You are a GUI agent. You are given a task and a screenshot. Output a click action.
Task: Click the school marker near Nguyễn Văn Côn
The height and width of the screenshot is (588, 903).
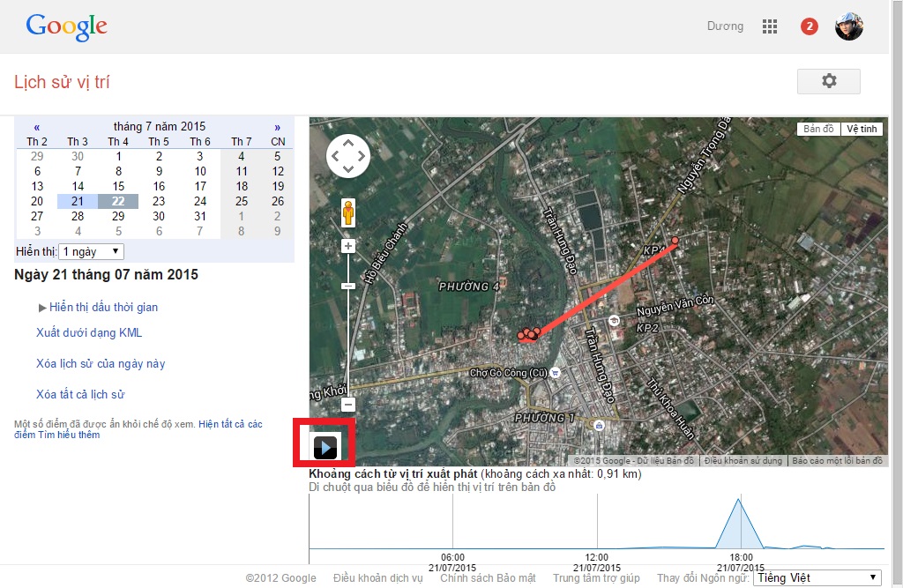tap(614, 320)
